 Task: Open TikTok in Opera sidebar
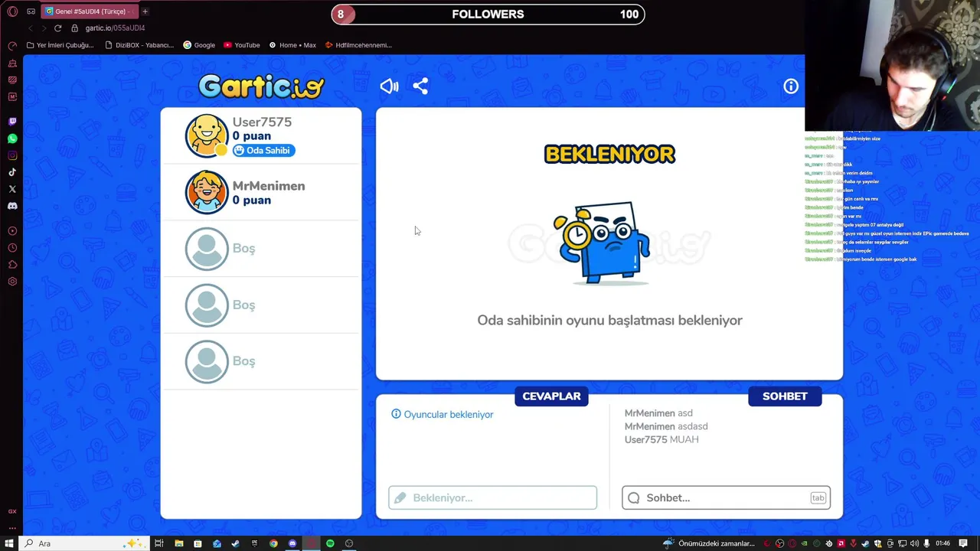pyautogui.click(x=12, y=172)
